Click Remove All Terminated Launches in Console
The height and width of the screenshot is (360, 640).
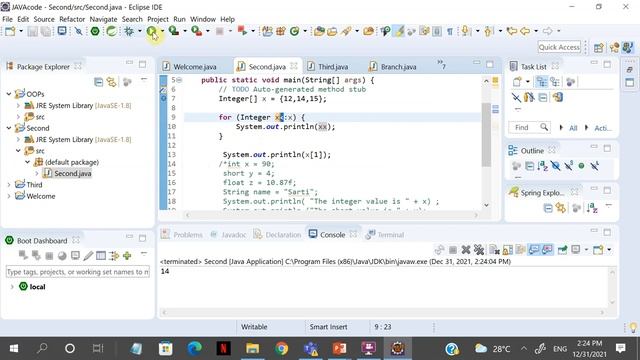(479, 249)
